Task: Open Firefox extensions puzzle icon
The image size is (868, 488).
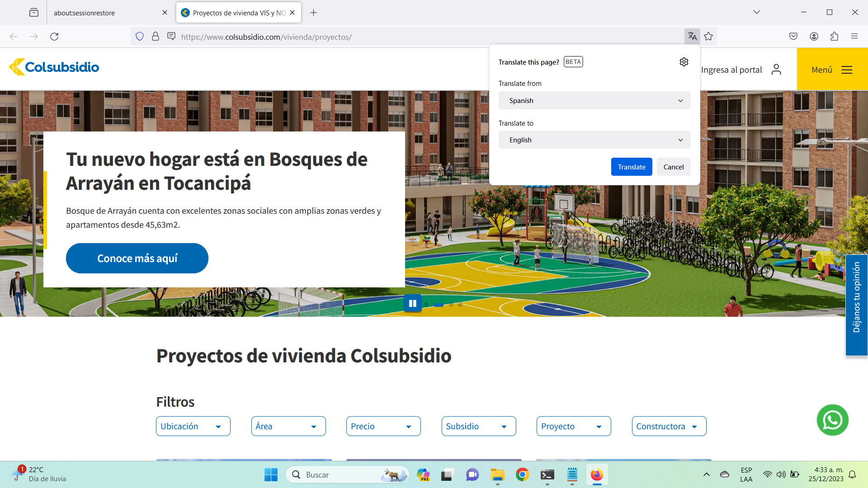Action: [834, 37]
